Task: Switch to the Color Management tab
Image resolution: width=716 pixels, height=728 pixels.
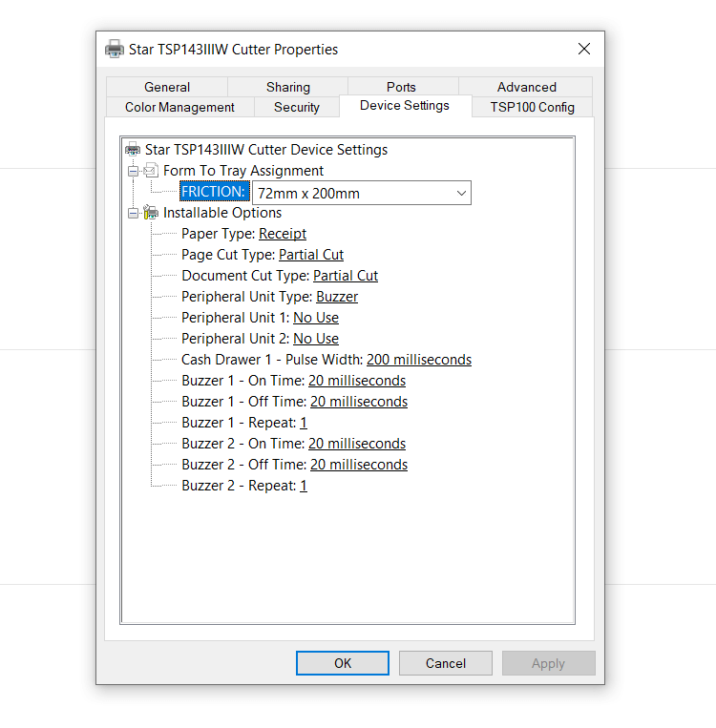Action: coord(179,107)
